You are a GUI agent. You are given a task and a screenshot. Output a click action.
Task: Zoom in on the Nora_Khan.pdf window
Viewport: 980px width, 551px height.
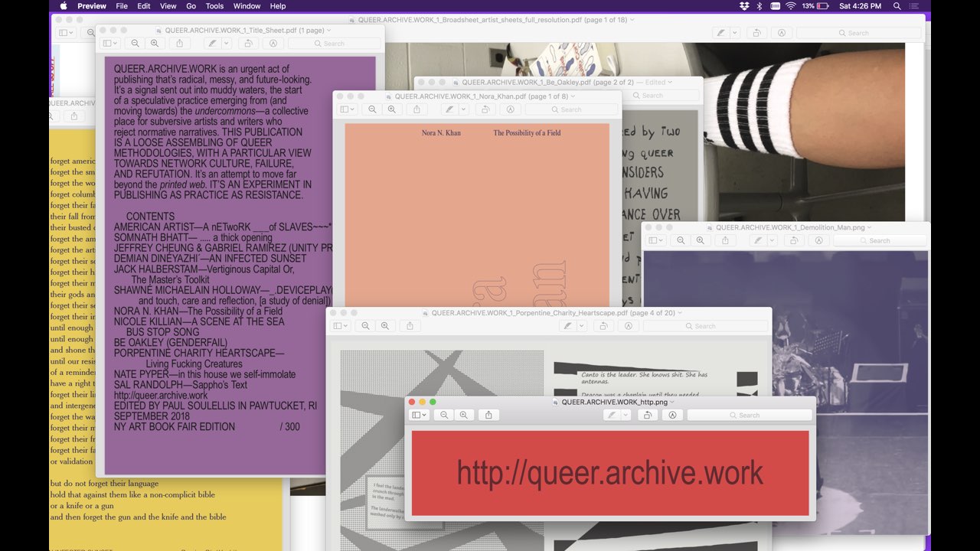(392, 109)
